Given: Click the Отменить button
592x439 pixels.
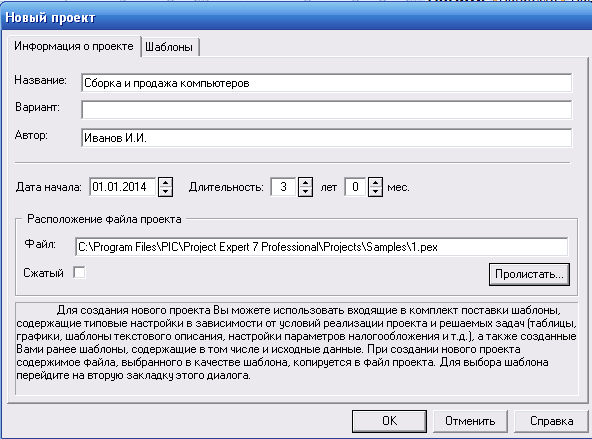Looking at the screenshot, I should (470, 421).
